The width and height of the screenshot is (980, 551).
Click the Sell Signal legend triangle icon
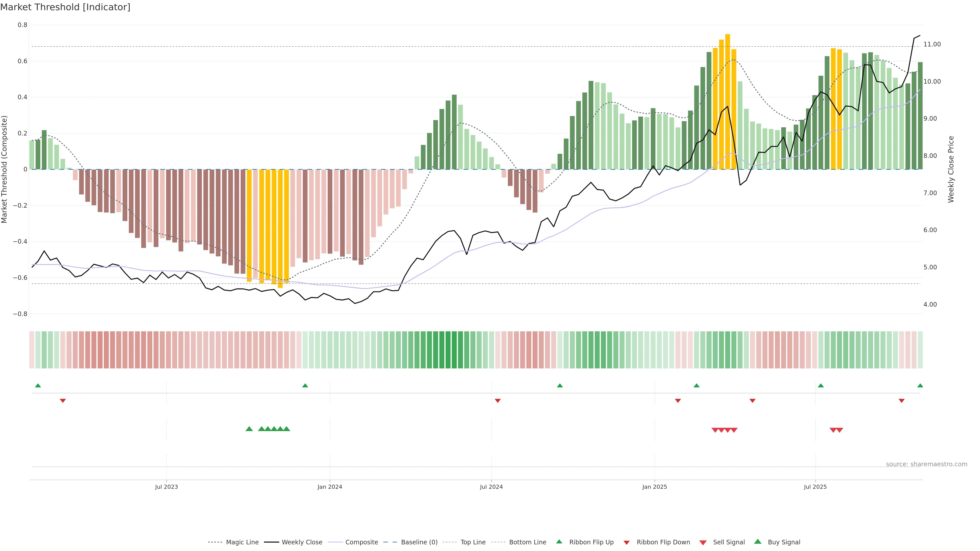click(x=703, y=543)
